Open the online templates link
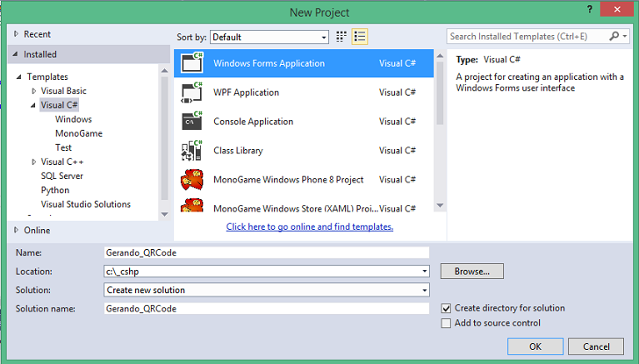The height and width of the screenshot is (364, 639). 310,227
